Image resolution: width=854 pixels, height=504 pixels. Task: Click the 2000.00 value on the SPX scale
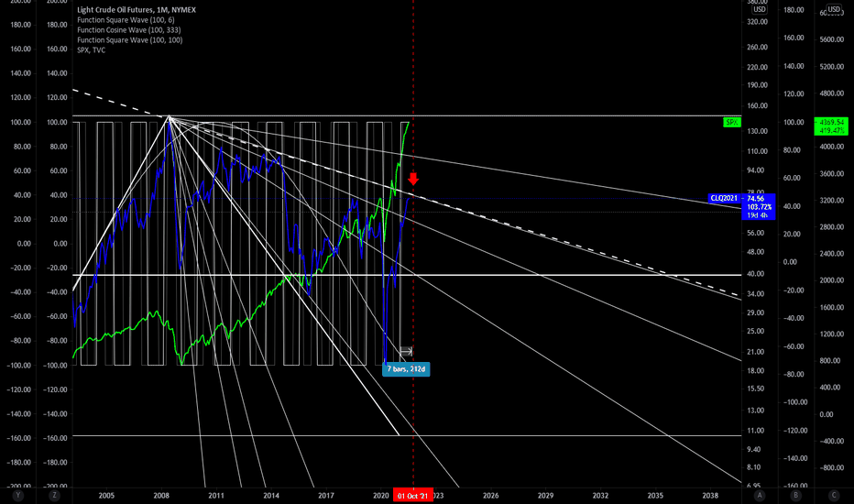pyautogui.click(x=832, y=280)
